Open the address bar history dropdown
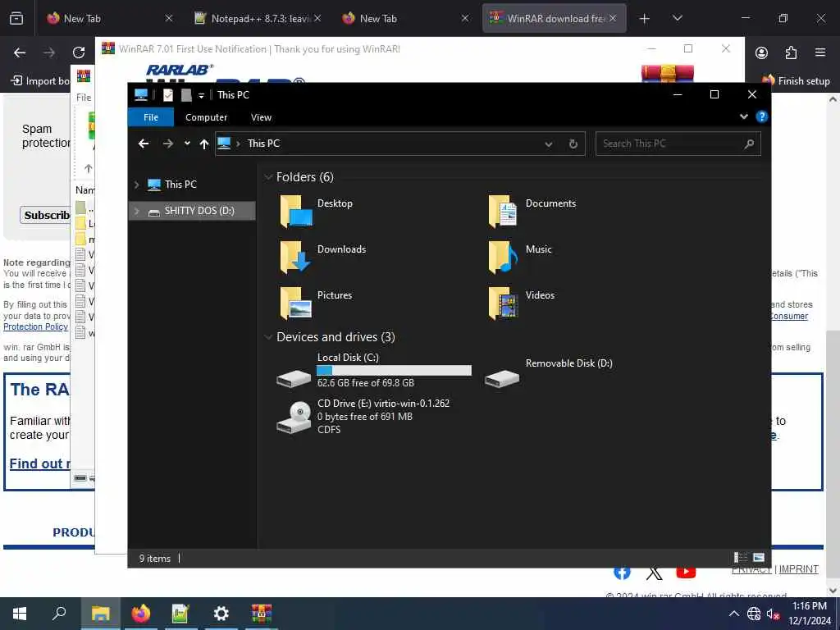Viewport: 840px width, 630px height. (x=548, y=144)
